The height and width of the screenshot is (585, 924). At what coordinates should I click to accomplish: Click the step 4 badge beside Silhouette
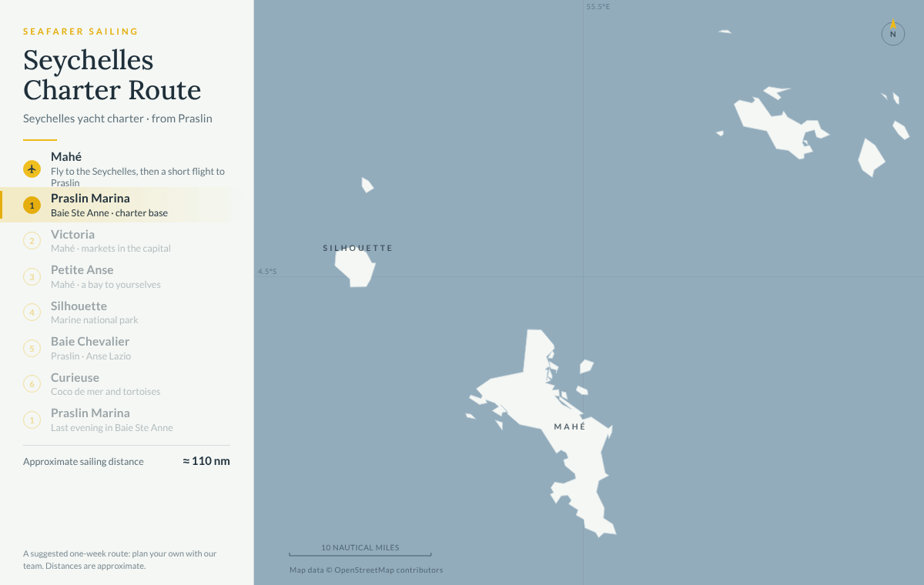32,313
